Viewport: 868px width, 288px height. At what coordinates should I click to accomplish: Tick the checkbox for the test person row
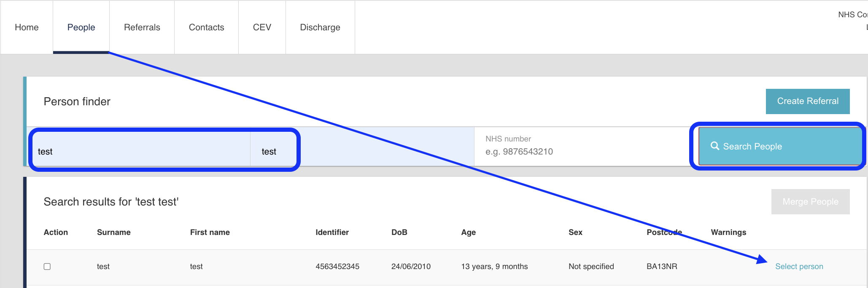(x=47, y=267)
